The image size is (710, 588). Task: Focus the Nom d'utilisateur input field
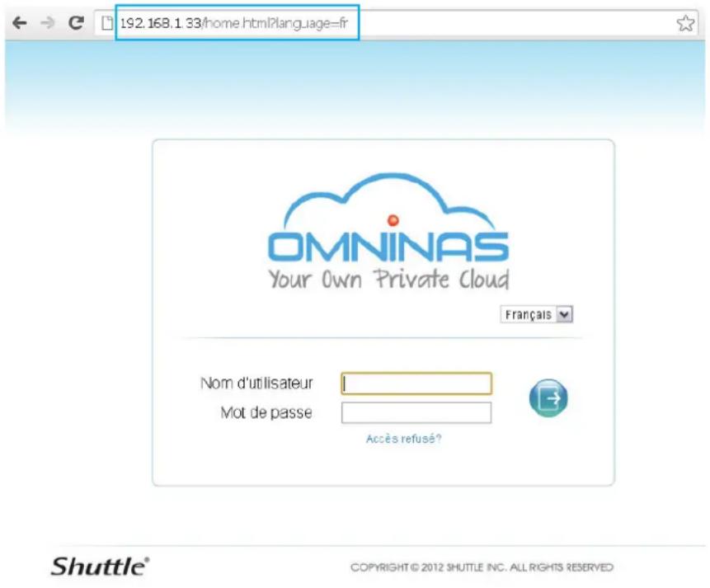(x=416, y=383)
